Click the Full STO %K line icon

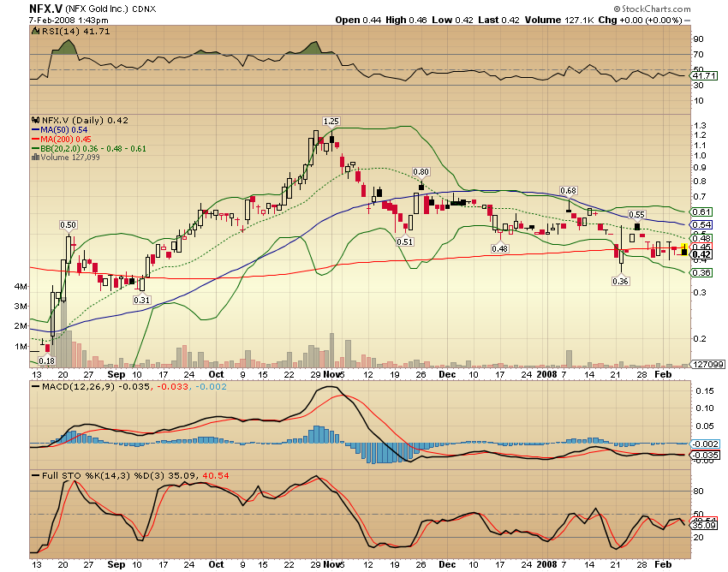pyautogui.click(x=36, y=474)
